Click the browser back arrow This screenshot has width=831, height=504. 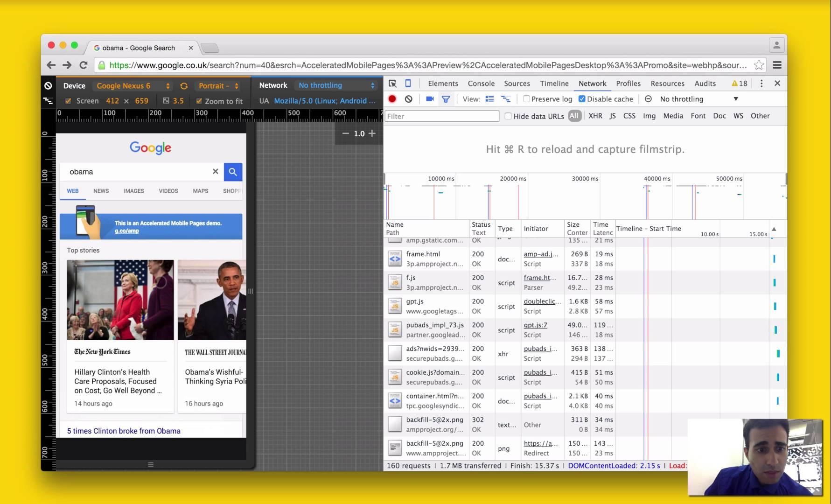[51, 65]
